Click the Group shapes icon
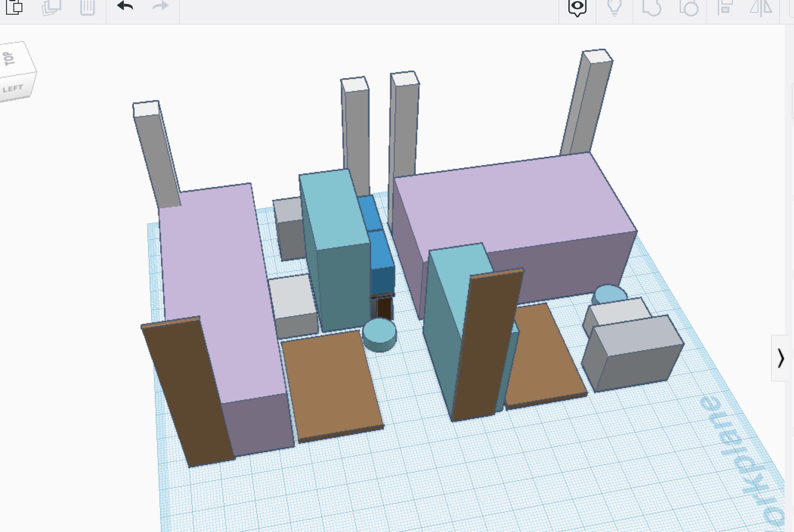 coord(652,7)
